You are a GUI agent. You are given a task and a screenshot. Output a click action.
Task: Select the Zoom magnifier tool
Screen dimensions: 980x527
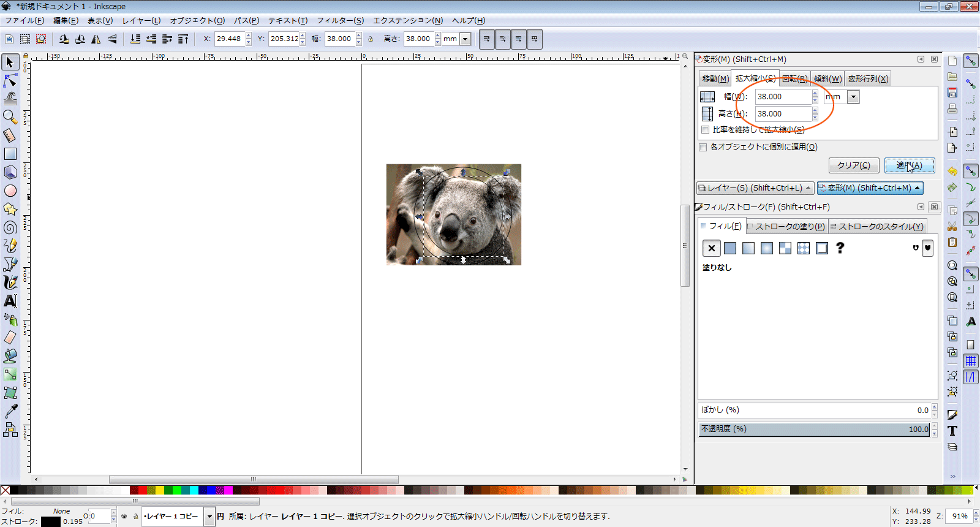tap(10, 116)
